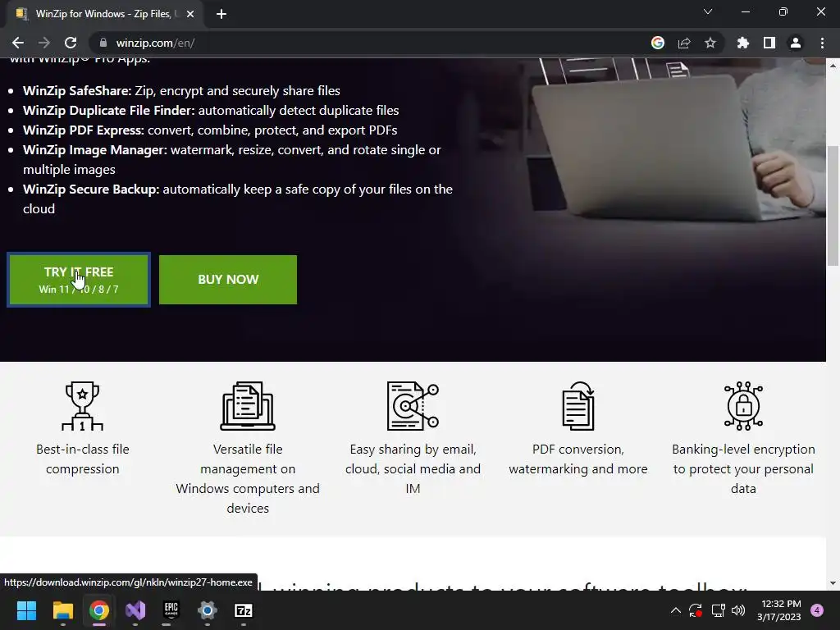Open the volume speaker control
The height and width of the screenshot is (630, 840).
point(738,610)
